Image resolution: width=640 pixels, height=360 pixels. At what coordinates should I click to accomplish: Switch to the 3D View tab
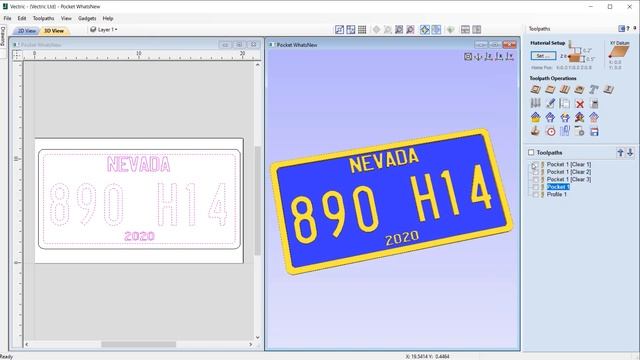54,31
